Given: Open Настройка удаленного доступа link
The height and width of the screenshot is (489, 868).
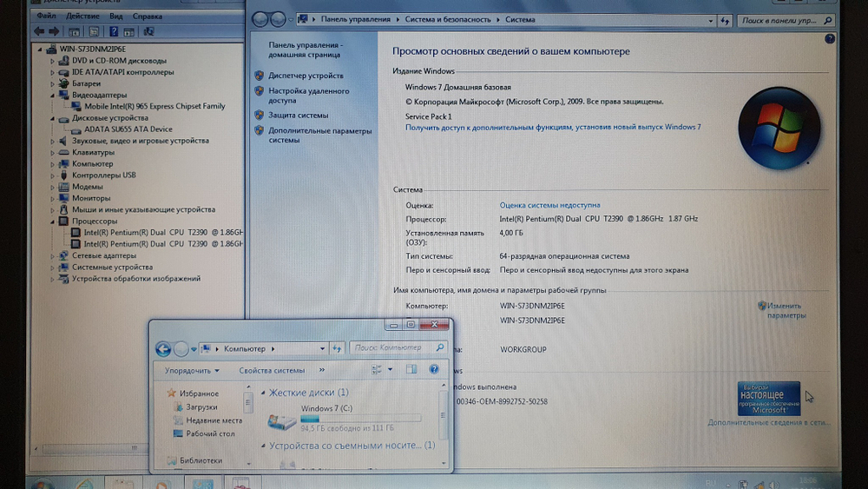Looking at the screenshot, I should click(308, 96).
